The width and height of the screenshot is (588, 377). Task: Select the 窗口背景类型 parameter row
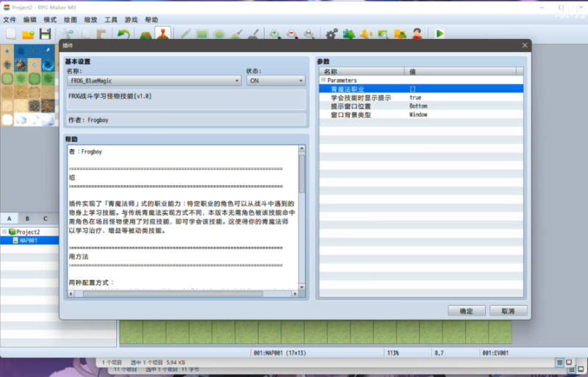click(x=421, y=115)
